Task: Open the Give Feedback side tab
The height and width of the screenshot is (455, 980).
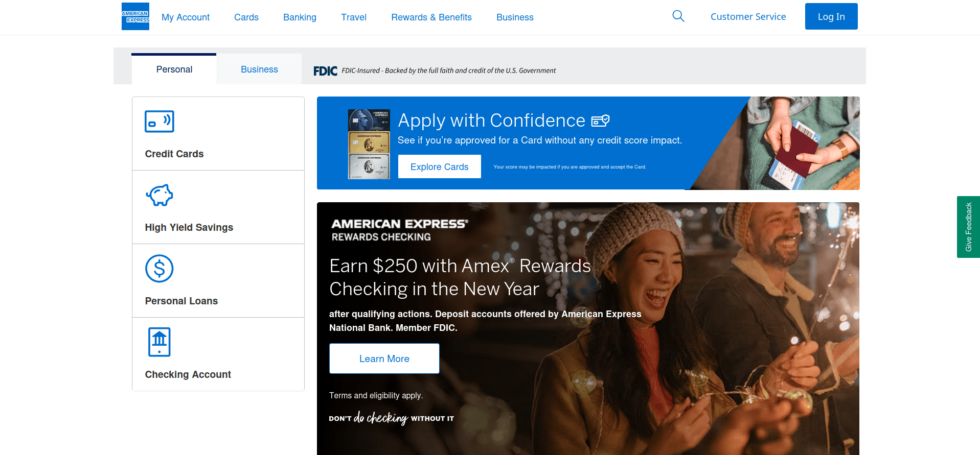Action: coord(968,227)
